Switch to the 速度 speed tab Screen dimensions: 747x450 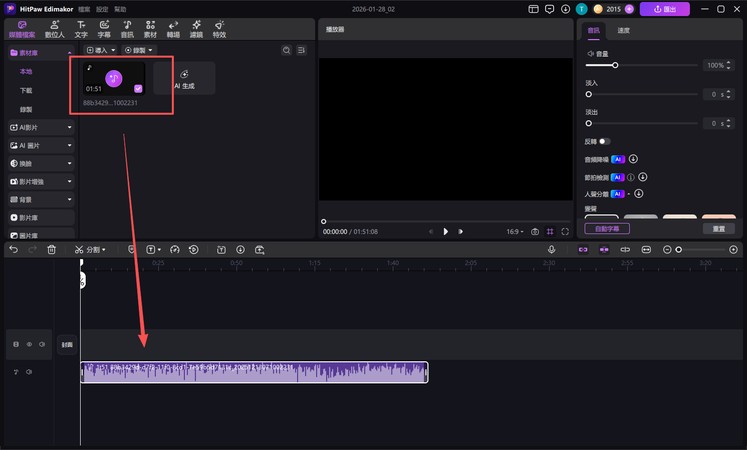pyautogui.click(x=624, y=31)
